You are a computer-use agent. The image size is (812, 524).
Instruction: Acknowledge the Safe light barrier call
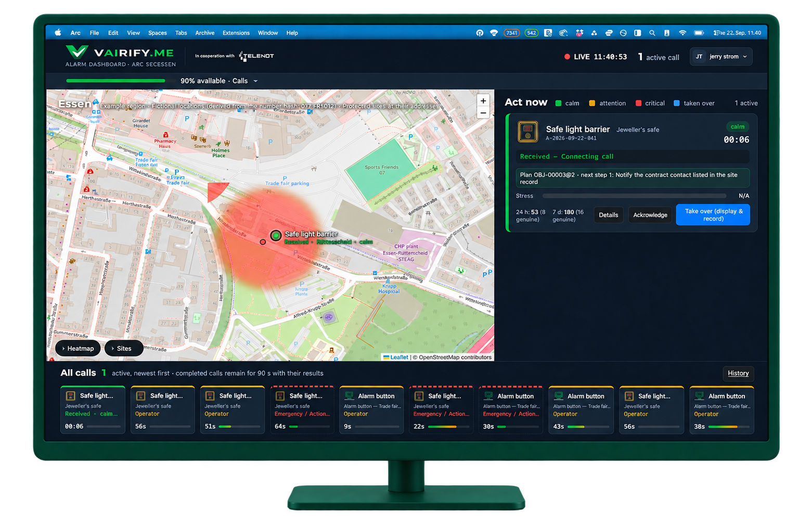(650, 215)
